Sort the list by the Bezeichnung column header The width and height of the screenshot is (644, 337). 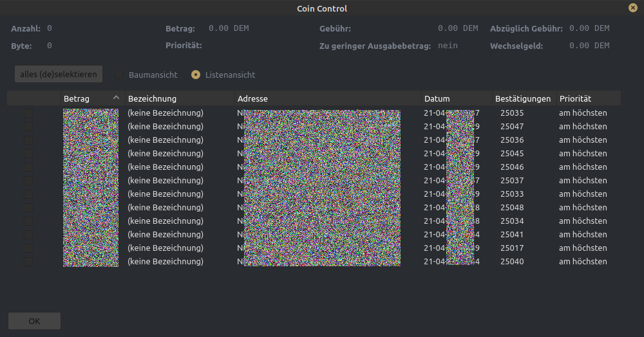tap(153, 98)
